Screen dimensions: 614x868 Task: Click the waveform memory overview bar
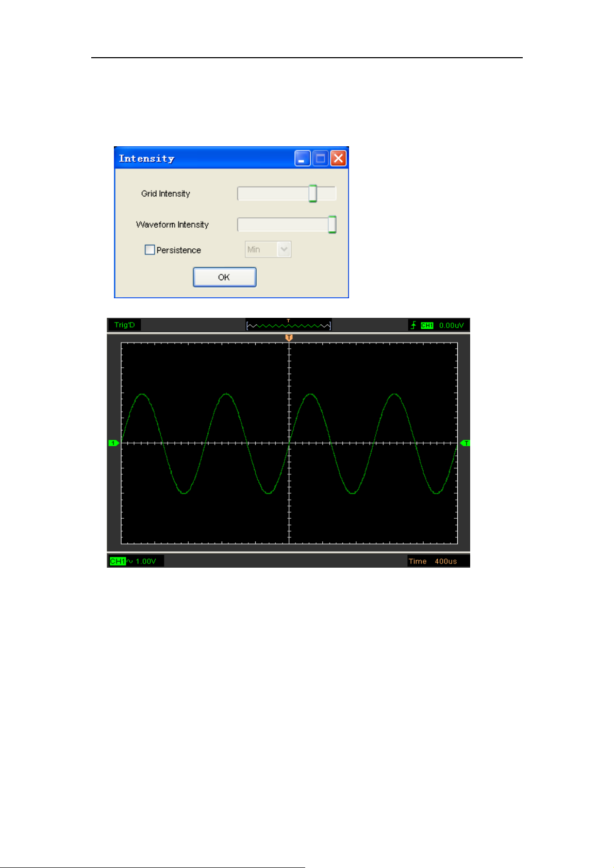289,325
